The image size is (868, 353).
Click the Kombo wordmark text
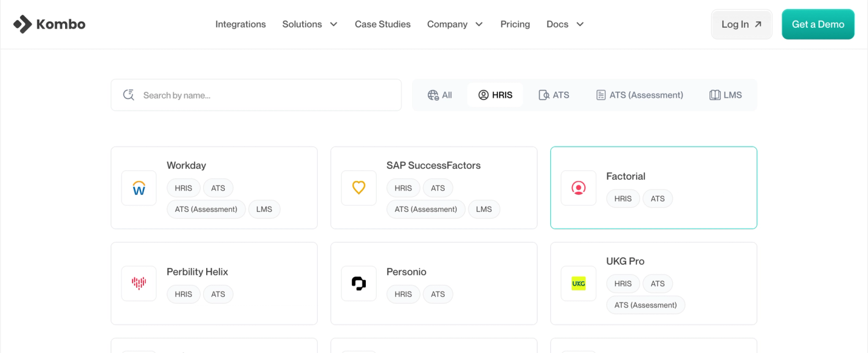[61, 24]
